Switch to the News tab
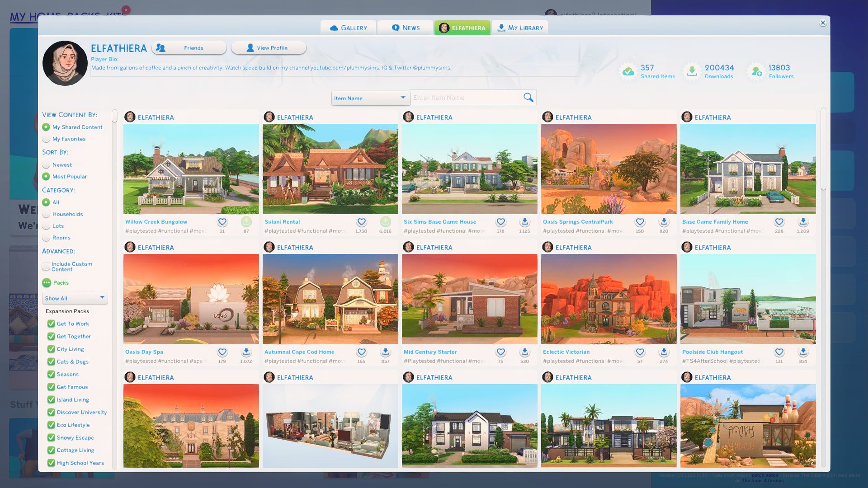The image size is (868, 488). pyautogui.click(x=405, y=28)
